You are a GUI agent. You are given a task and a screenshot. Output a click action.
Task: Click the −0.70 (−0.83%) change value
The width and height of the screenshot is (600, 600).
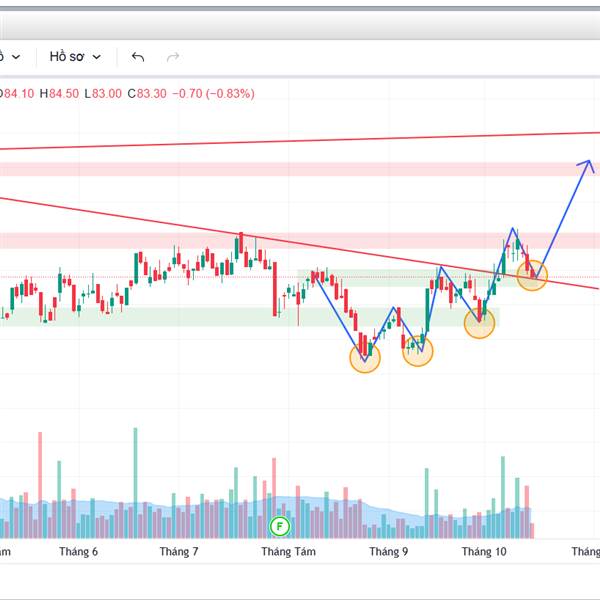[213, 94]
